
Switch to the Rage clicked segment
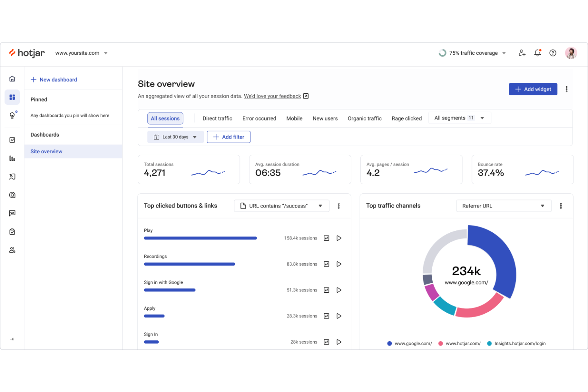tap(406, 118)
